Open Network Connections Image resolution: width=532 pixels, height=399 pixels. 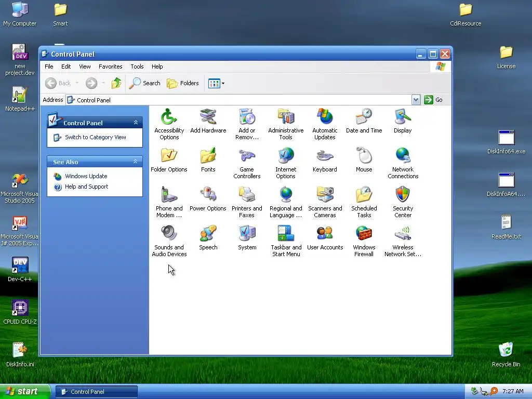(x=403, y=163)
